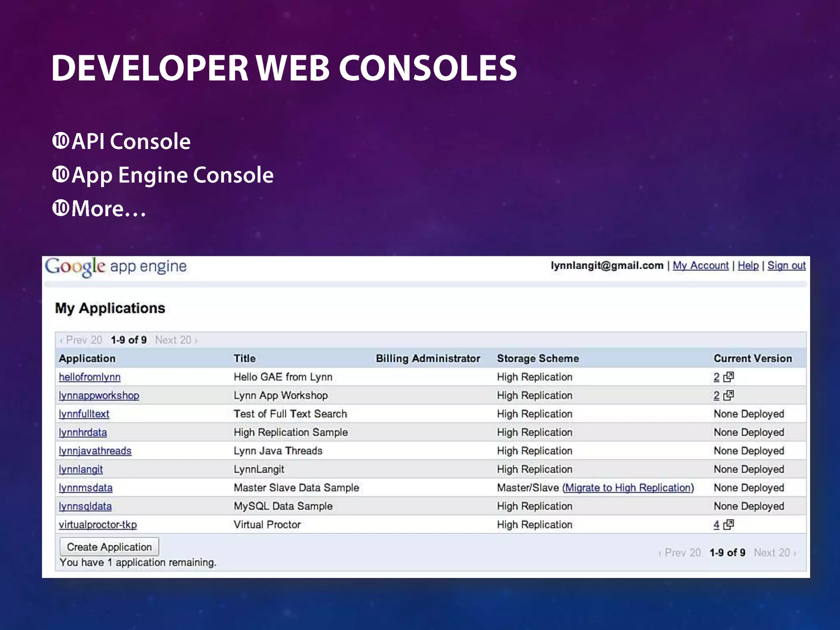Click the Create Application button
The image size is (840, 630).
(x=109, y=547)
